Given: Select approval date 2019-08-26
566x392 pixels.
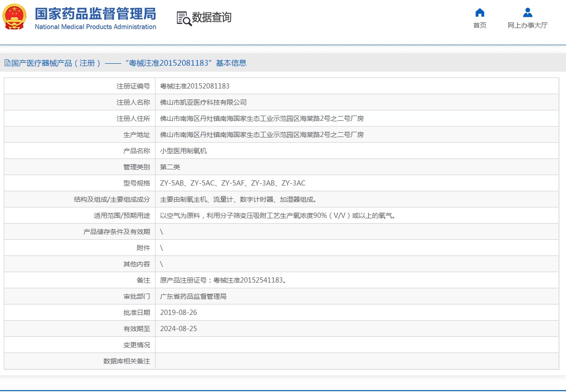Looking at the screenshot, I should (178, 313).
